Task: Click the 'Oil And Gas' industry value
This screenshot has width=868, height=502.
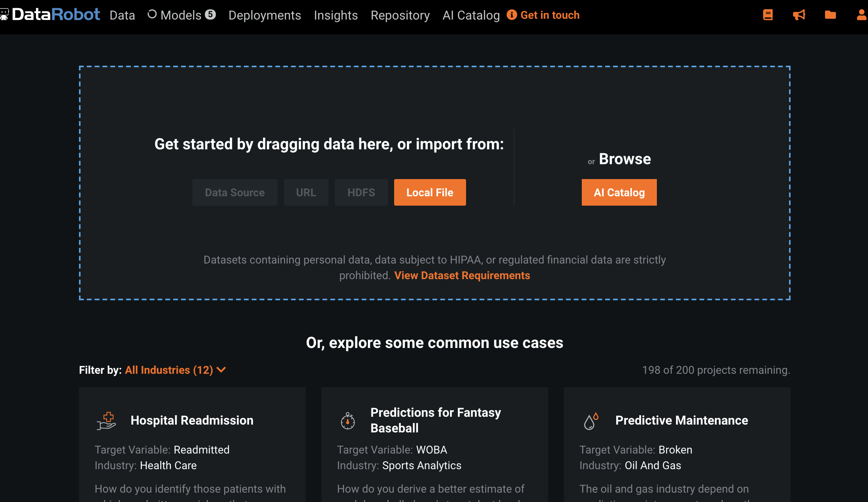Action: (x=653, y=466)
